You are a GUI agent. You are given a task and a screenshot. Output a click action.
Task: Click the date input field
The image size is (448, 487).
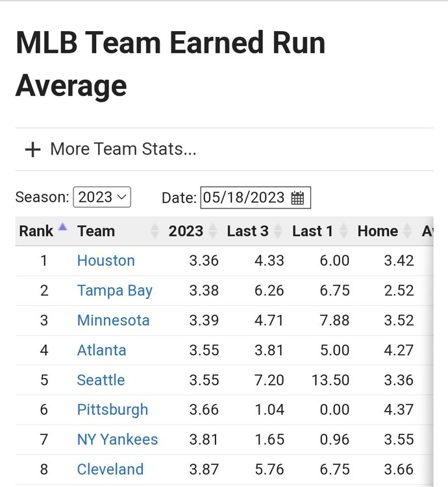pyautogui.click(x=243, y=197)
